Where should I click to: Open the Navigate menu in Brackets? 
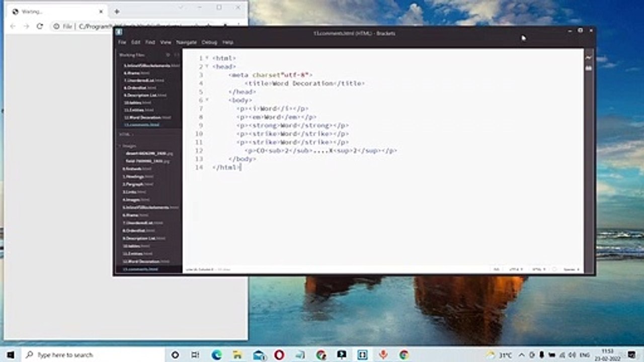pyautogui.click(x=186, y=42)
